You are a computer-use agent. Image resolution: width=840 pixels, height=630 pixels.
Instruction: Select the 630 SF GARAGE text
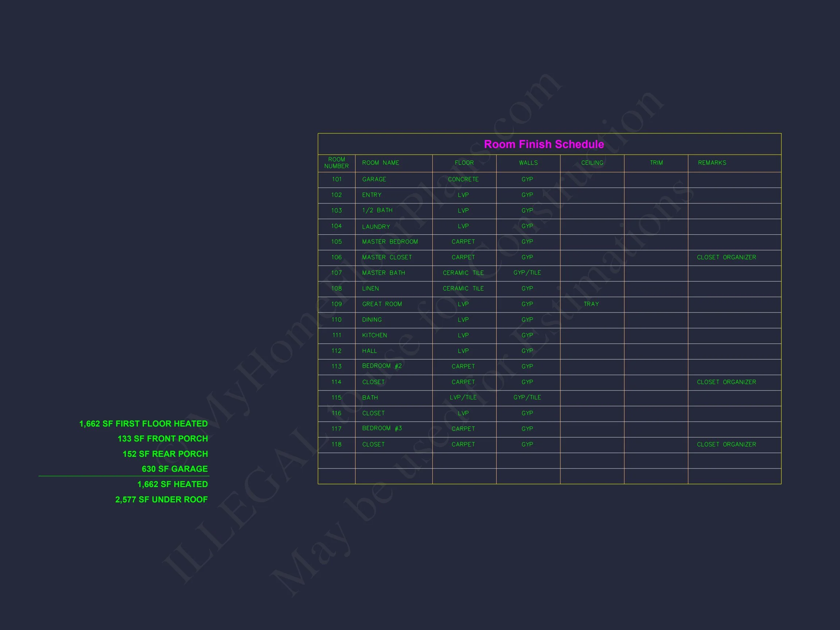(175, 469)
